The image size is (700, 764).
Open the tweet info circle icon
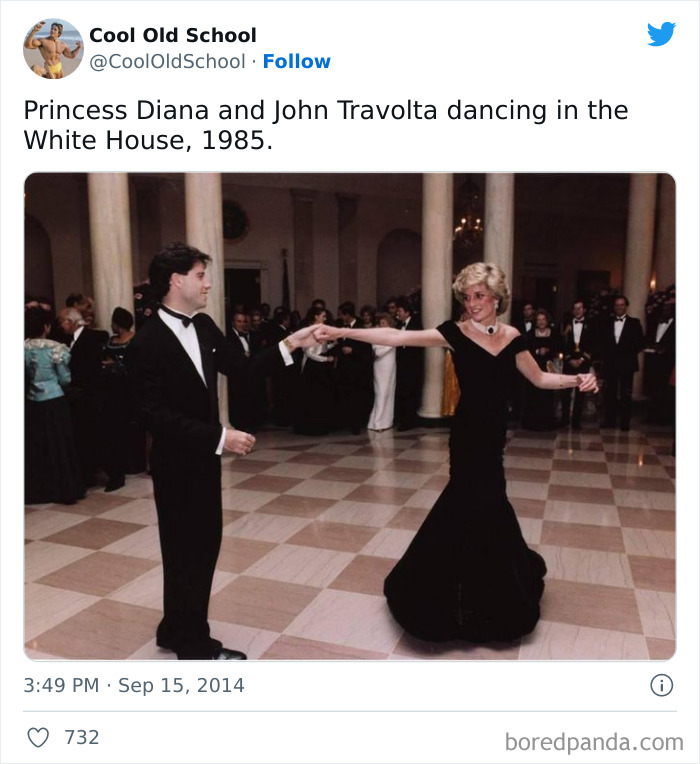(661, 686)
